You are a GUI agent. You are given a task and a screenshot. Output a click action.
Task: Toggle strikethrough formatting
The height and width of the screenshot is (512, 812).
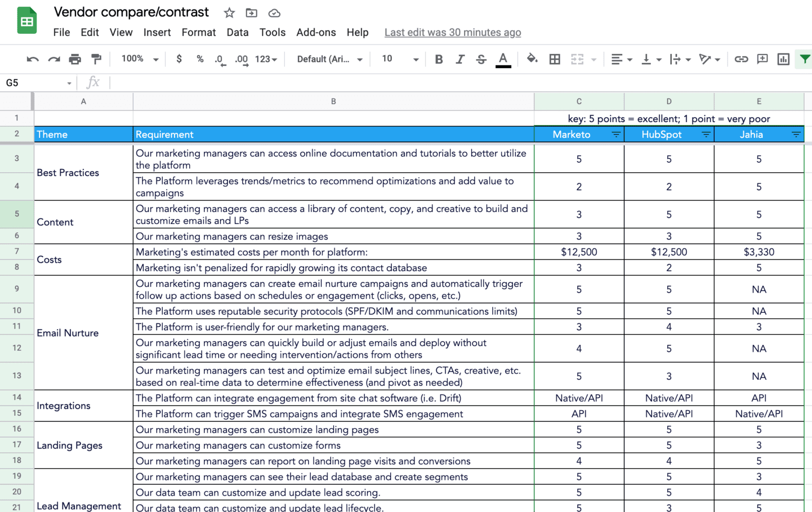tap(481, 59)
